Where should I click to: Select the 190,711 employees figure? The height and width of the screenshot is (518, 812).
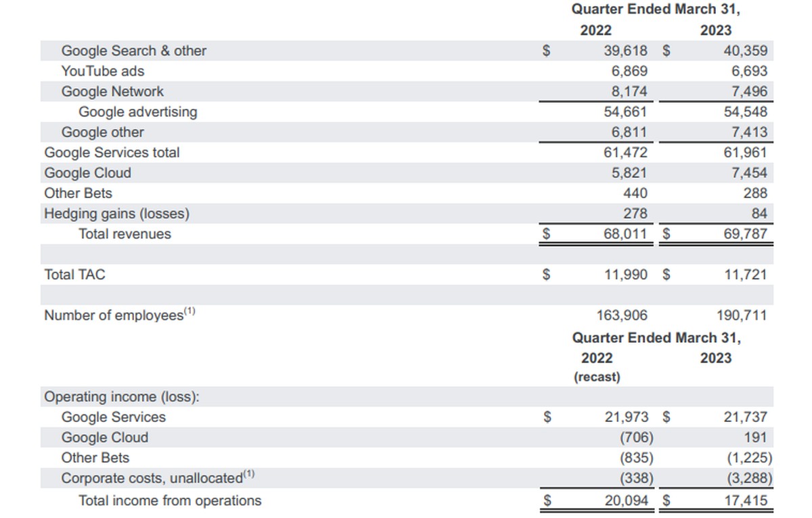742,315
